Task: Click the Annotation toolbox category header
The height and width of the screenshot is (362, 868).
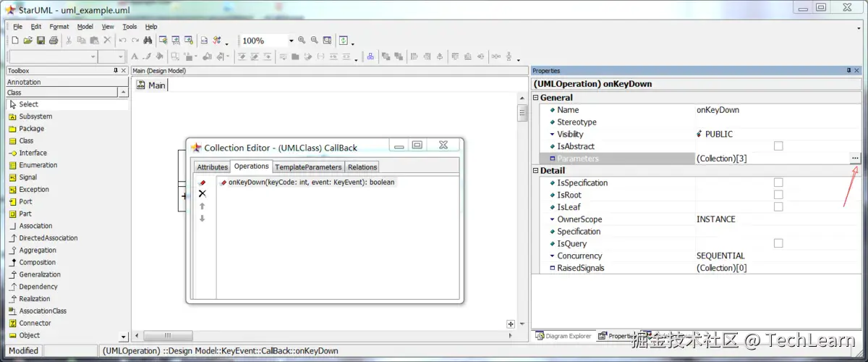Action: (67, 82)
